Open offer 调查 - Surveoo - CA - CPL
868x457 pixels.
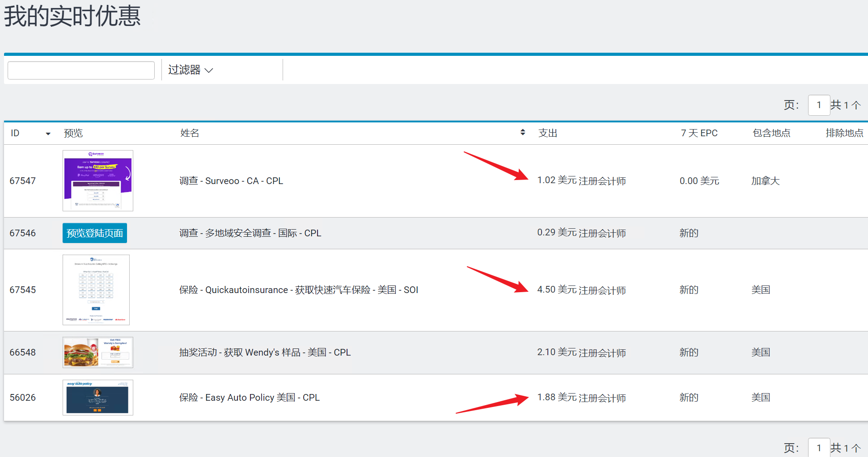pos(231,181)
